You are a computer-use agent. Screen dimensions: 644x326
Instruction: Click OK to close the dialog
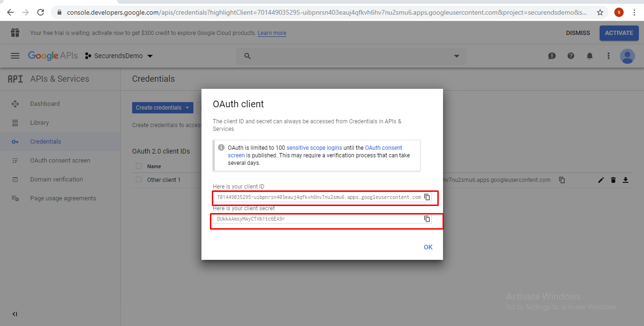[x=428, y=247]
